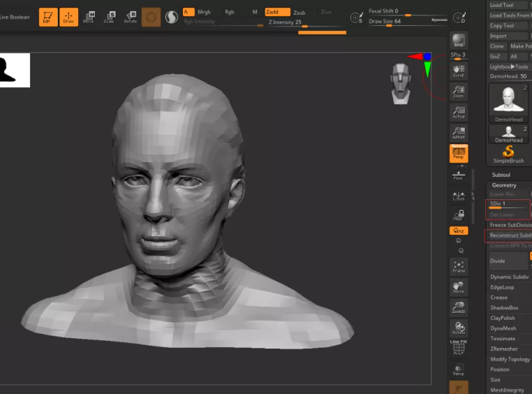
Task: Click the Copy Tool button
Action: click(x=508, y=26)
